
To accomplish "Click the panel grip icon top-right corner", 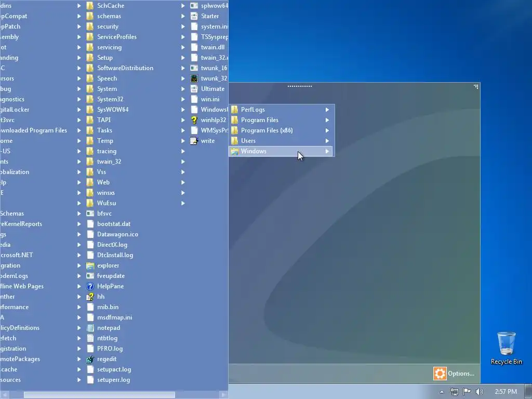I will pyautogui.click(x=476, y=87).
